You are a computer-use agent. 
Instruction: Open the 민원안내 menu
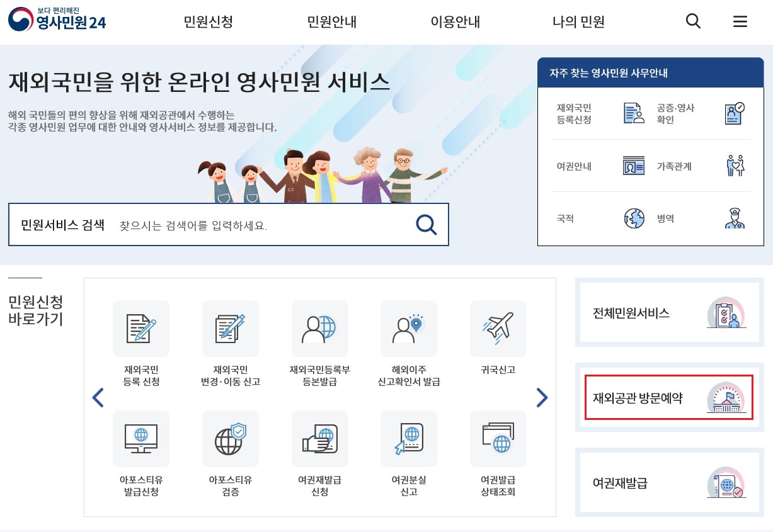332,22
